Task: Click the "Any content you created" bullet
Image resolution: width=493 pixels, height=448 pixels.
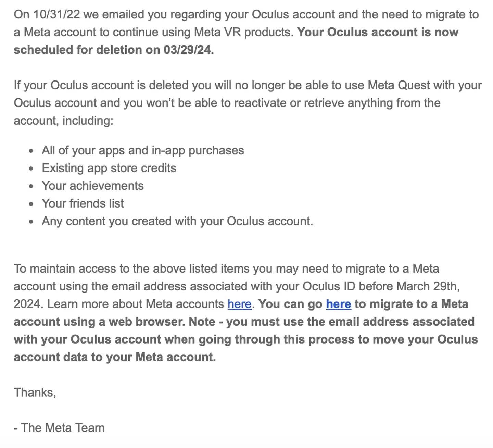Action: click(177, 221)
